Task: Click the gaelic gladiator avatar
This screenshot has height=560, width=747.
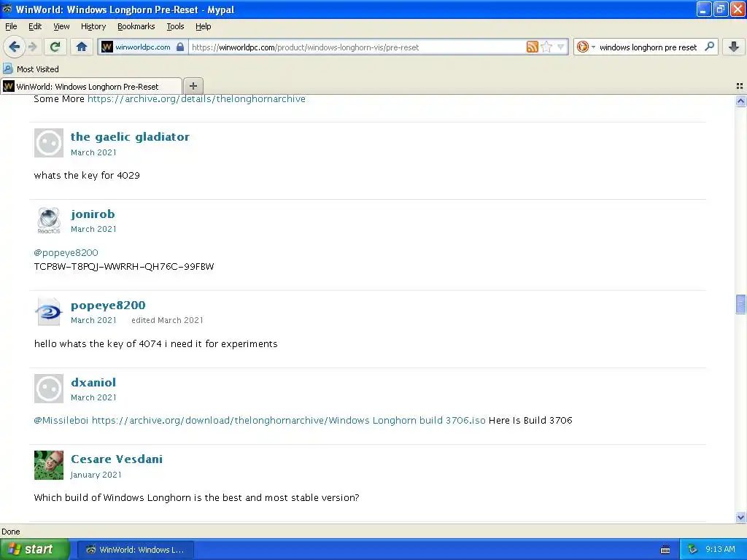Action: (x=49, y=143)
